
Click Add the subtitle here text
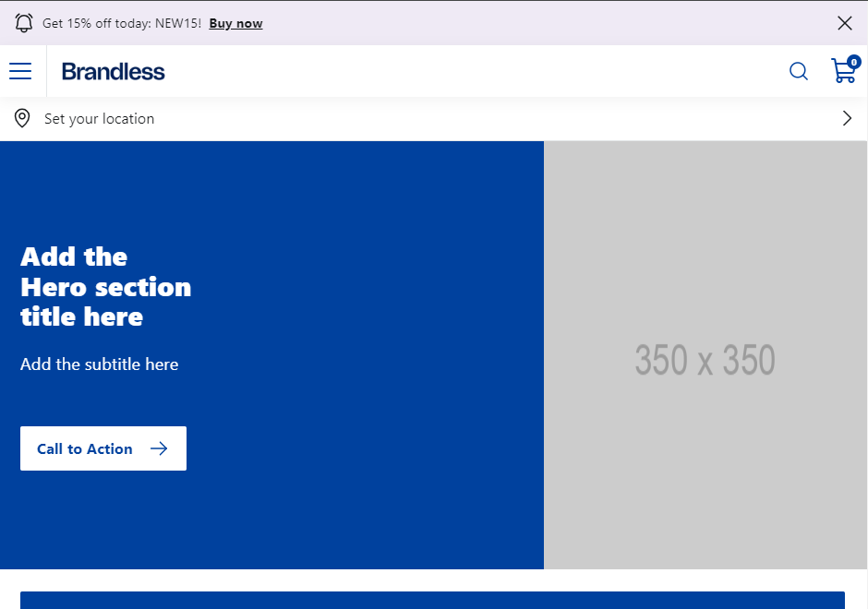pyautogui.click(x=100, y=364)
